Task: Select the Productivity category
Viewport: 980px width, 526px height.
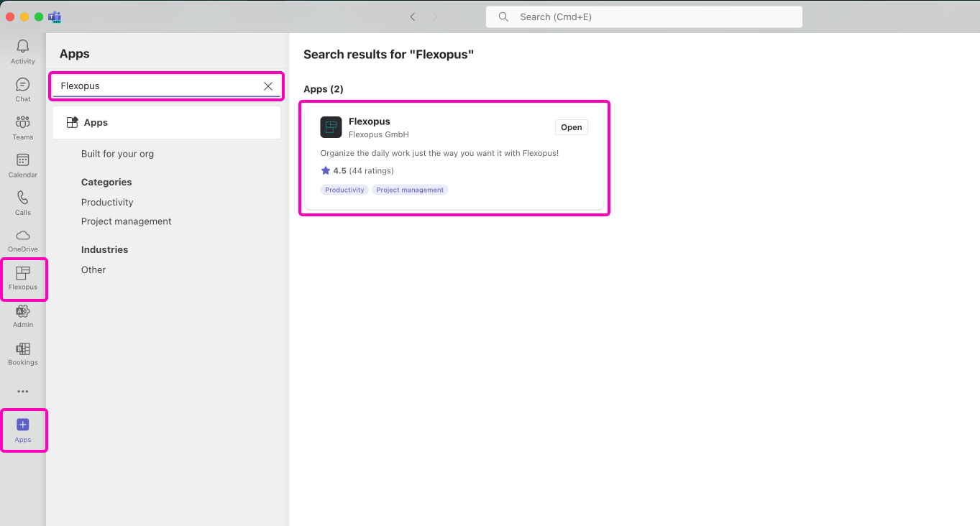Action: point(107,203)
